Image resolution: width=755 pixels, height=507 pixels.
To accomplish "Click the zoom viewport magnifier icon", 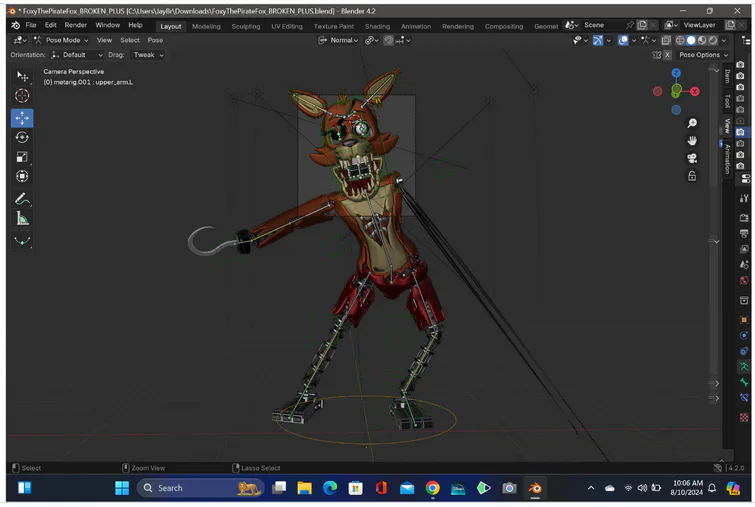I will [692, 123].
